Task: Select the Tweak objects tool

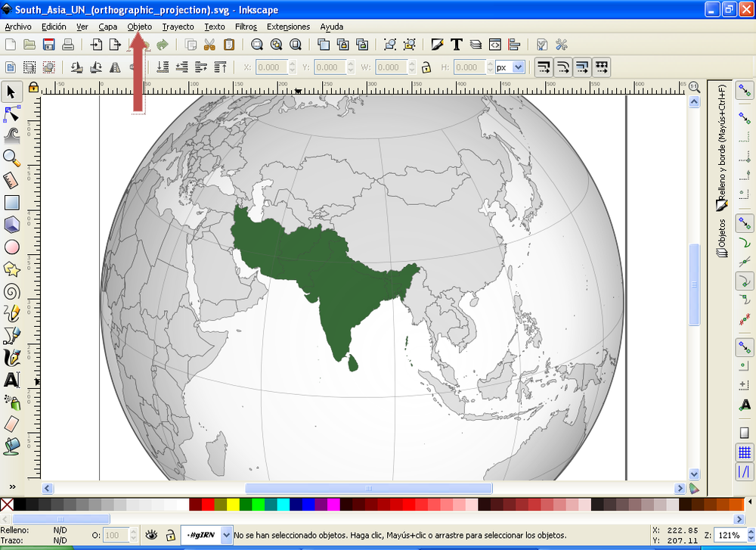Action: pos(12,136)
